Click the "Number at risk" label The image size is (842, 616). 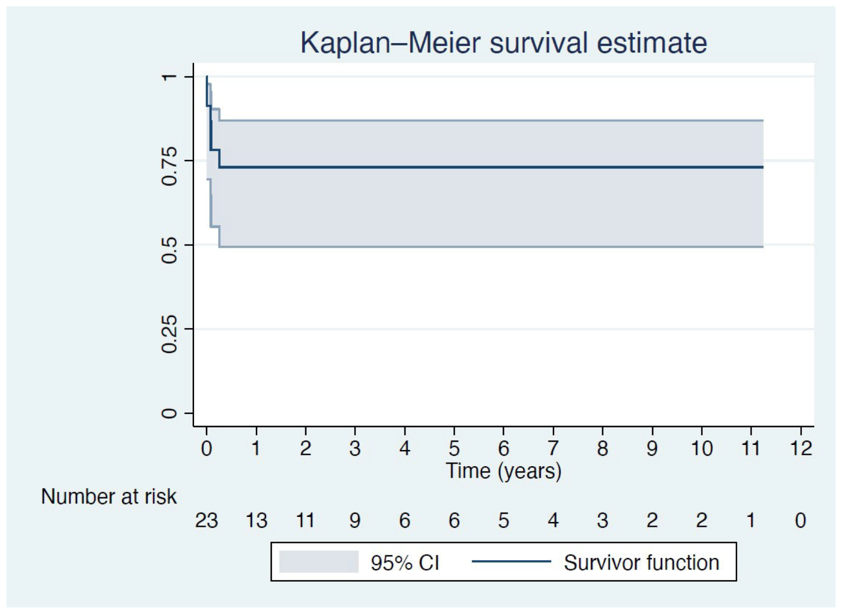pyautogui.click(x=109, y=497)
